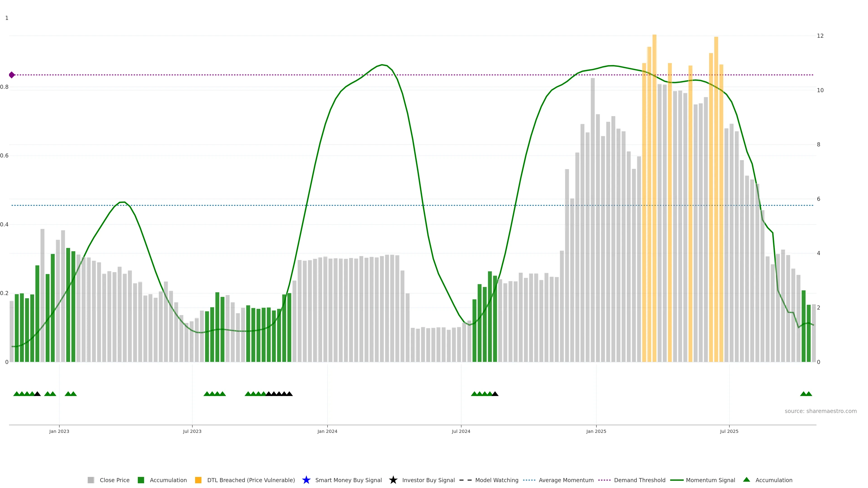The width and height of the screenshot is (868, 488).
Task: Click the orange DTL Breached legend swatch
Action: [x=198, y=480]
